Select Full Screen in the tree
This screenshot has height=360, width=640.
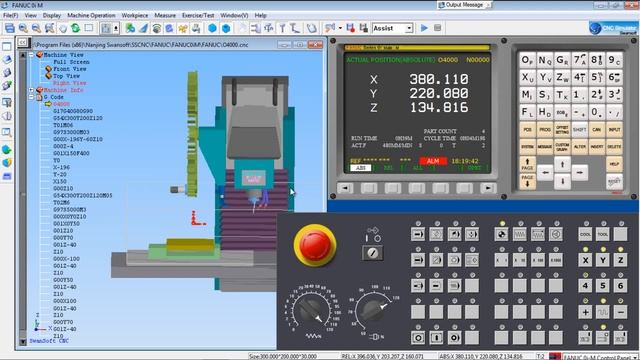point(71,62)
